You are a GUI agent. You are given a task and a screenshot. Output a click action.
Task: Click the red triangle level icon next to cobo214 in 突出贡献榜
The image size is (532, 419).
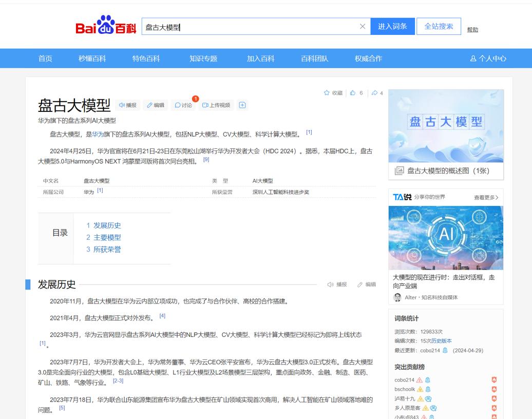click(x=420, y=380)
